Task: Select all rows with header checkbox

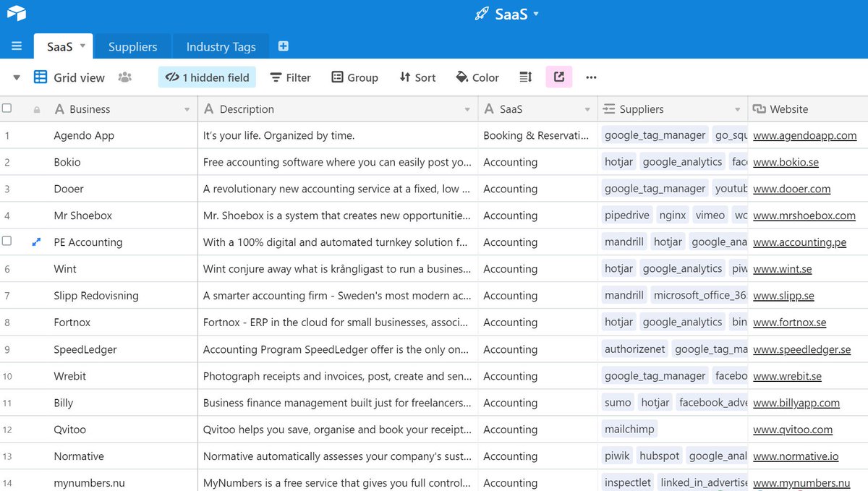Action: (7, 108)
